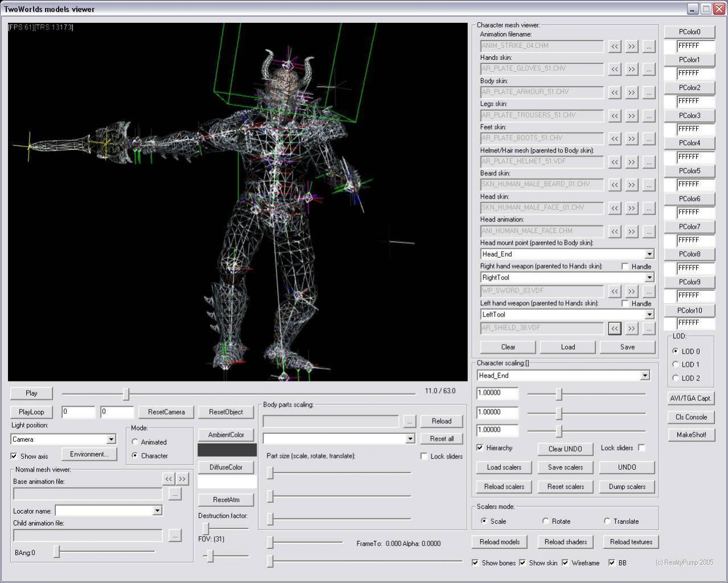Browse (...) for Base animation file
The height and width of the screenshot is (583, 728).
coord(175,494)
